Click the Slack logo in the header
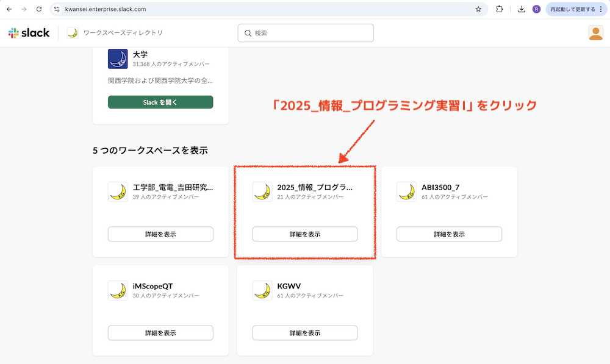This screenshot has width=610, height=364. 29,32
